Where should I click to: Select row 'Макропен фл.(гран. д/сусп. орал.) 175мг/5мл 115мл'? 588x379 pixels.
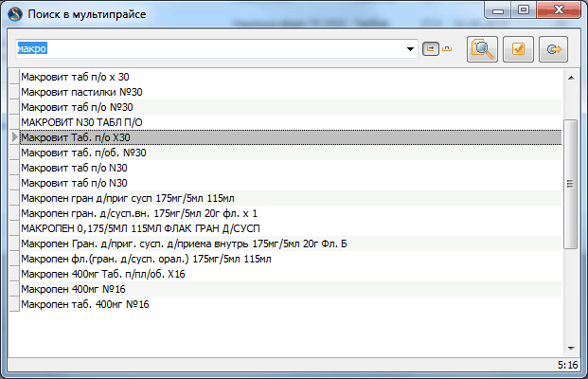coord(291,259)
